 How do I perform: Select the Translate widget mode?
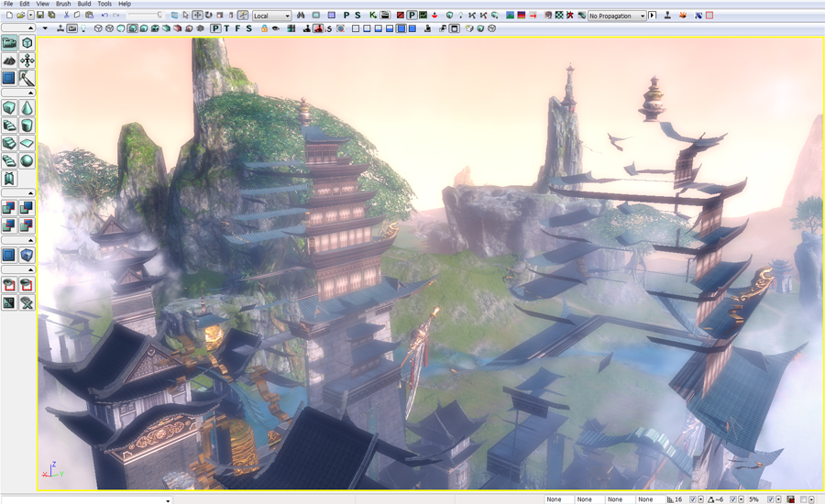coord(197,16)
